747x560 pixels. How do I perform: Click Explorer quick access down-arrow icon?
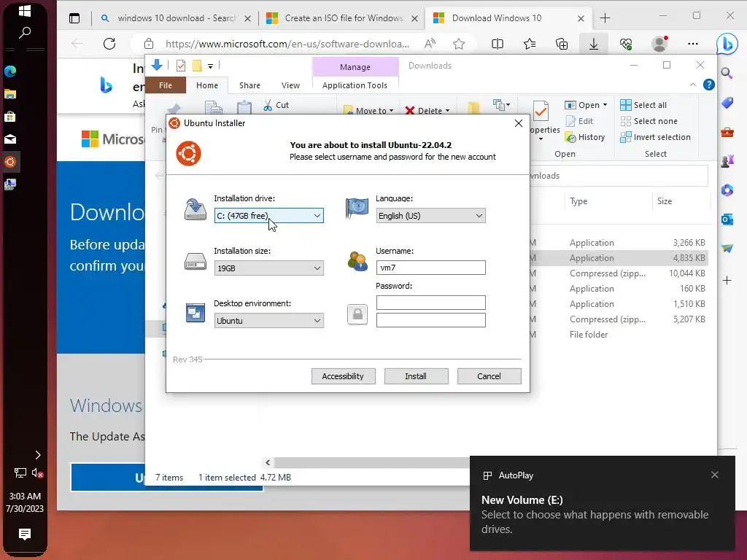(157, 65)
